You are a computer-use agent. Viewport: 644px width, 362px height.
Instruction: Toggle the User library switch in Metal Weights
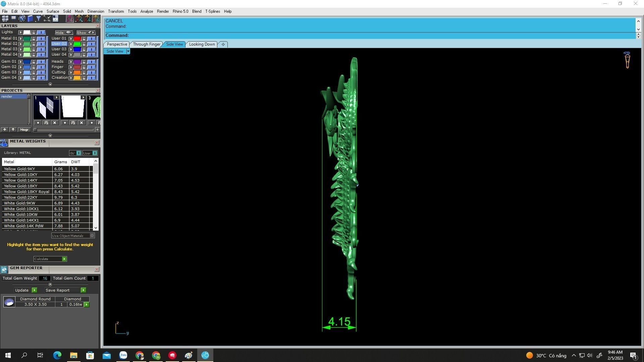95,153
